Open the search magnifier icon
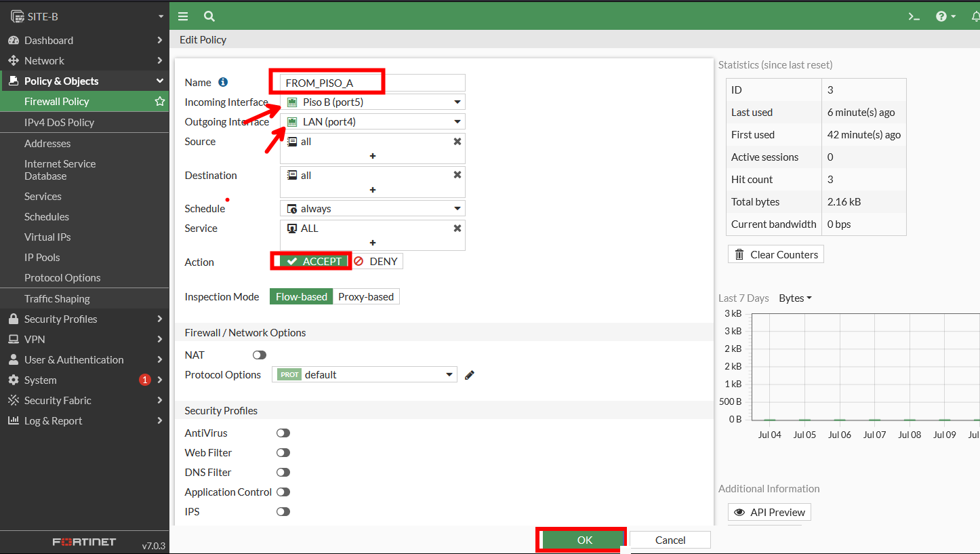 [x=209, y=16]
